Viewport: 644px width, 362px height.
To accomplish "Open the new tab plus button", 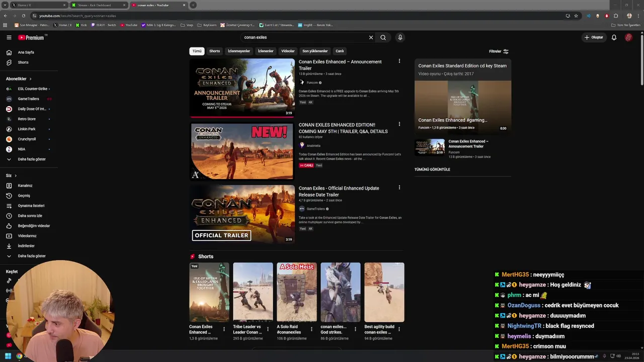I will (x=193, y=5).
